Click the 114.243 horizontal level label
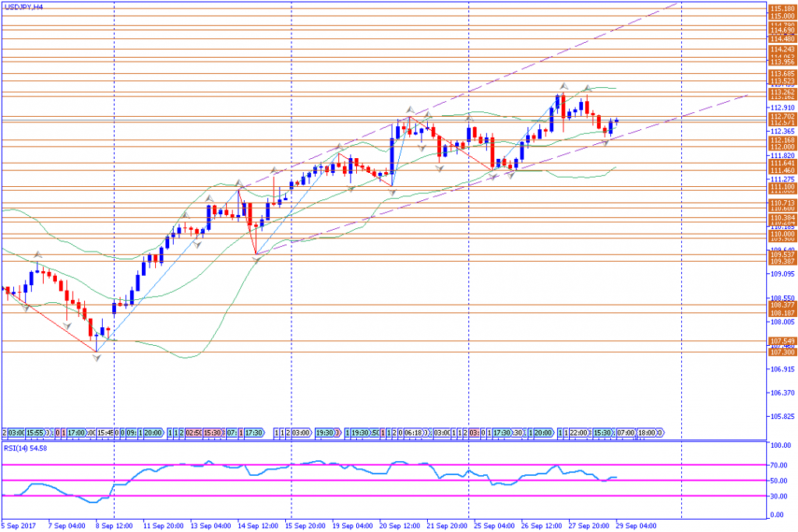This screenshot has width=798, height=532. coord(782,49)
